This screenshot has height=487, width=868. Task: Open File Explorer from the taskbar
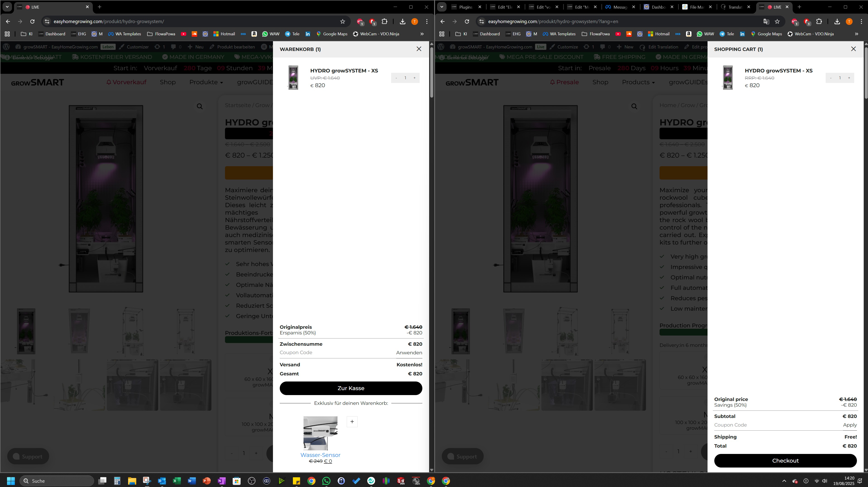click(132, 481)
